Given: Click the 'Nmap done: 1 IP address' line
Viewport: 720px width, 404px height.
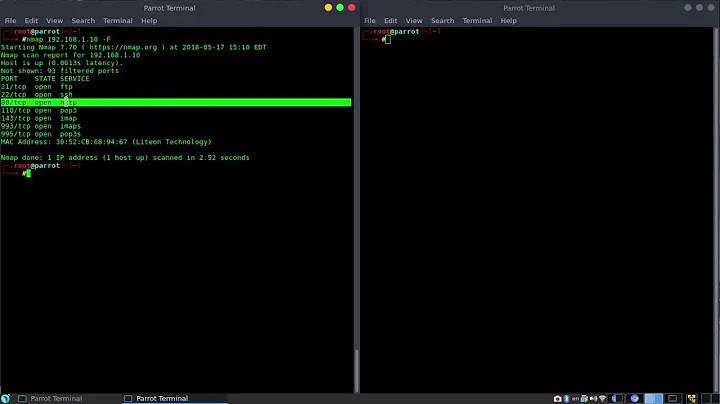Looking at the screenshot, I should tap(125, 157).
